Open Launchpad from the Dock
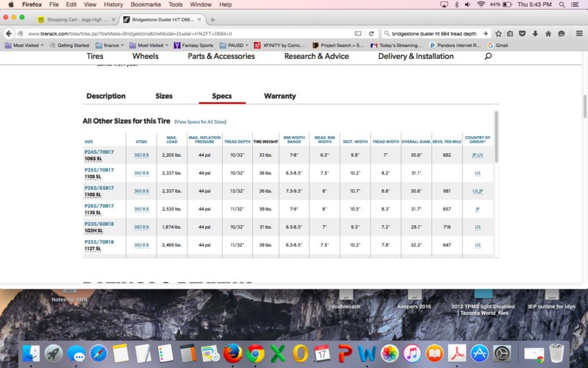This screenshot has height=368, width=588. (54, 353)
